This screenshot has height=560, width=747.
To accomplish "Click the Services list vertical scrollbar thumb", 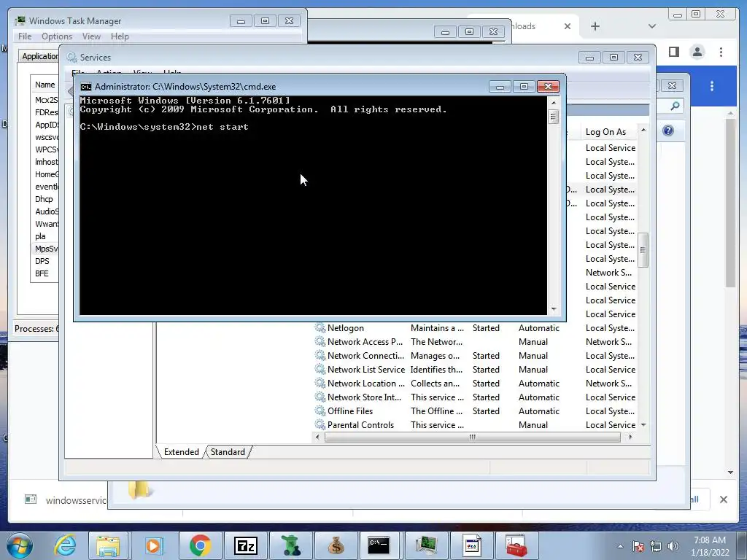I will point(643,250).
